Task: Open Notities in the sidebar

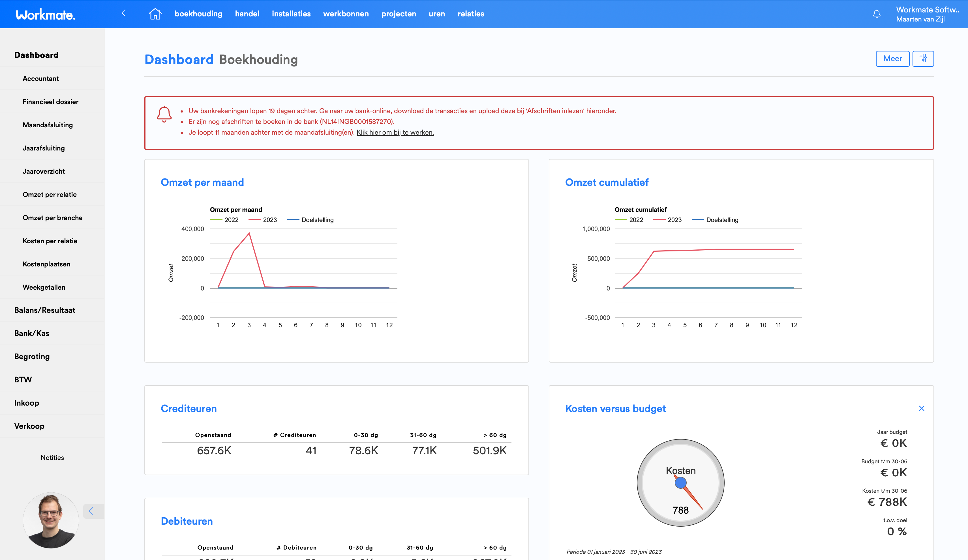Action: (x=52, y=458)
